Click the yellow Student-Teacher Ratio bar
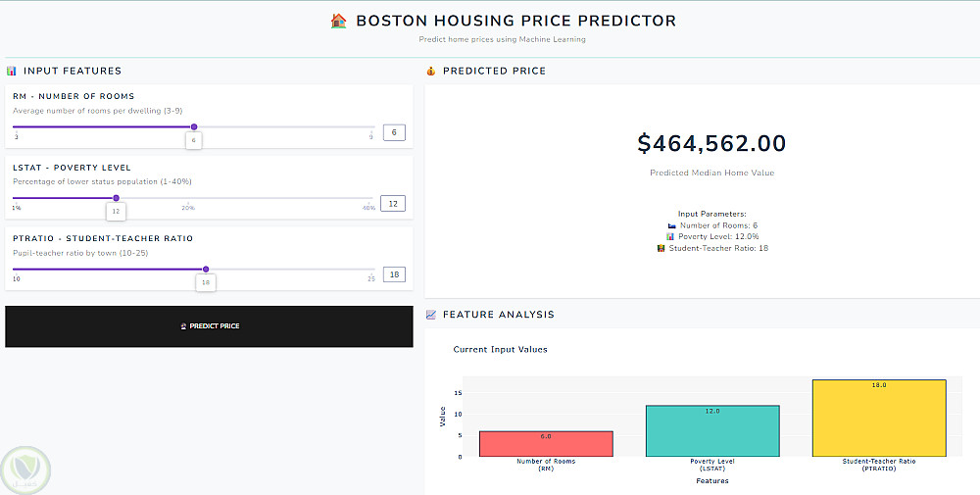The width and height of the screenshot is (980, 495). point(879,419)
